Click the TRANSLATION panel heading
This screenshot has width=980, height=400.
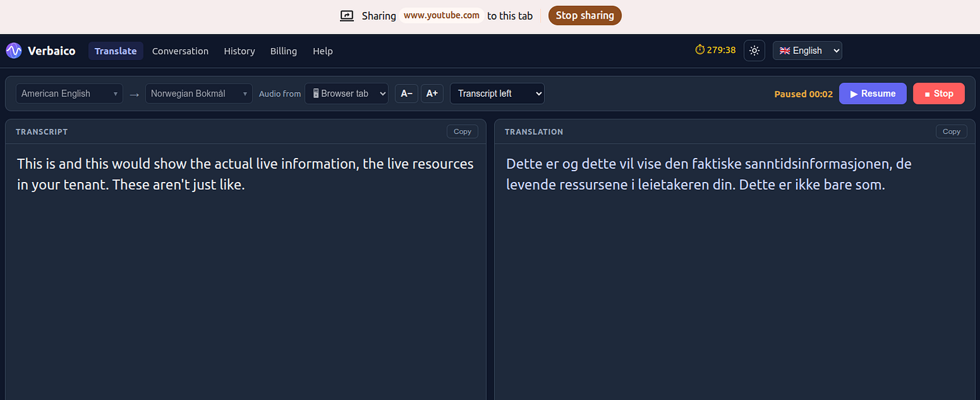(x=534, y=132)
